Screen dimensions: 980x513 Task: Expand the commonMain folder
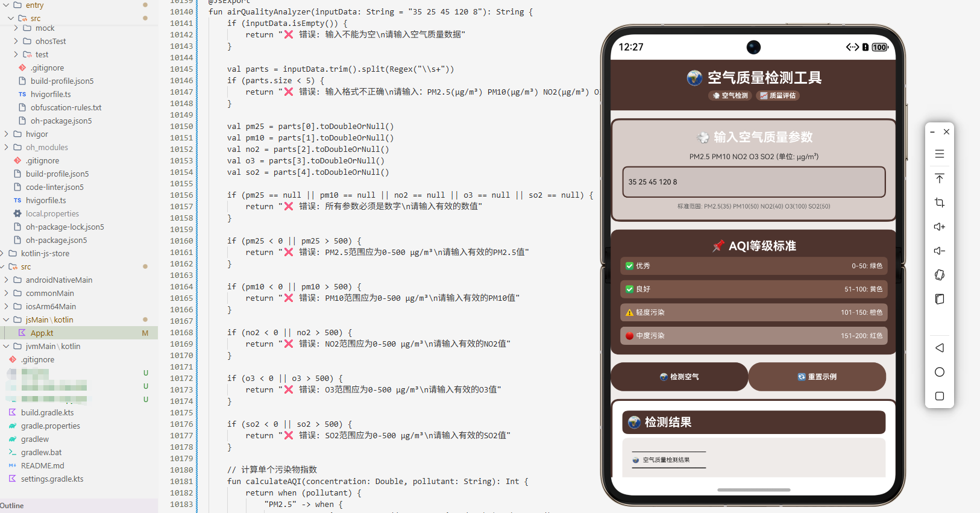click(x=6, y=293)
